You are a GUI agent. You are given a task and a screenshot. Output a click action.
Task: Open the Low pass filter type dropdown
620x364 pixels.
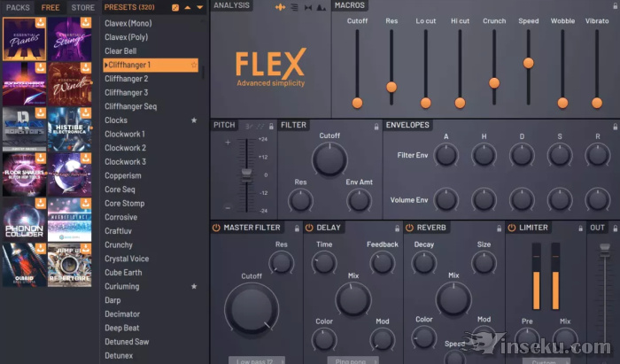256,360
